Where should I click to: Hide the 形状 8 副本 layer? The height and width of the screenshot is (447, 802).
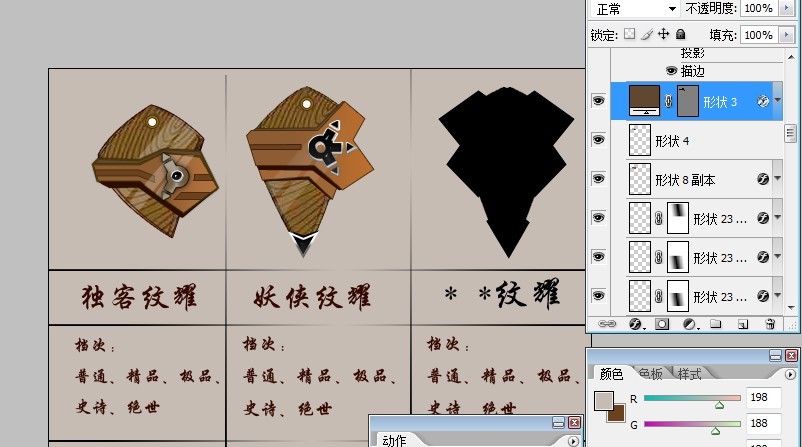[x=598, y=178]
